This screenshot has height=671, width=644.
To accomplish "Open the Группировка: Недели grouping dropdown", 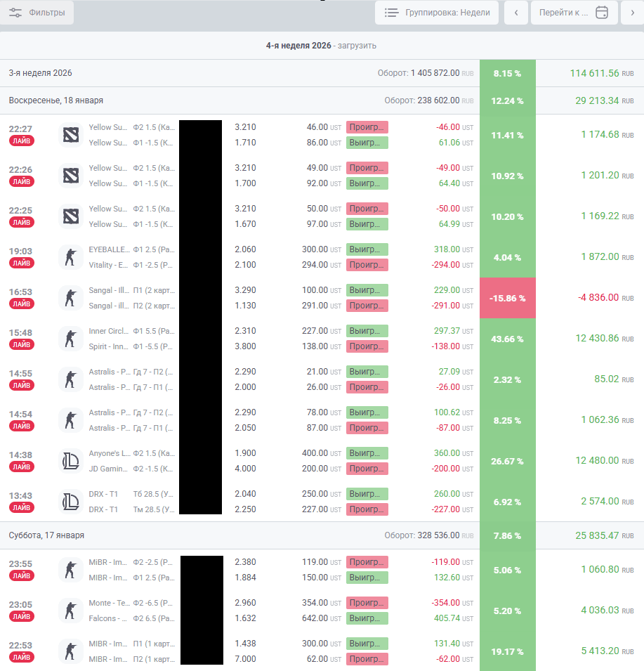I will point(437,13).
